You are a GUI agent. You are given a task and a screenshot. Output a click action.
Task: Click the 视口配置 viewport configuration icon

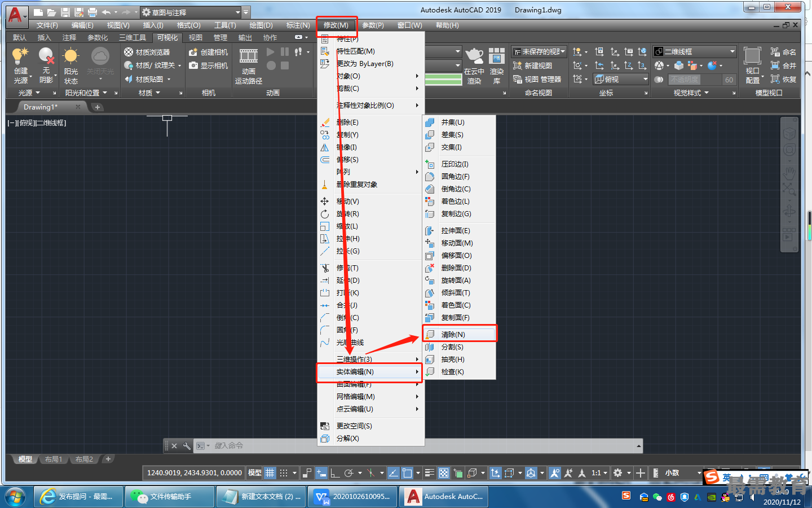(752, 56)
